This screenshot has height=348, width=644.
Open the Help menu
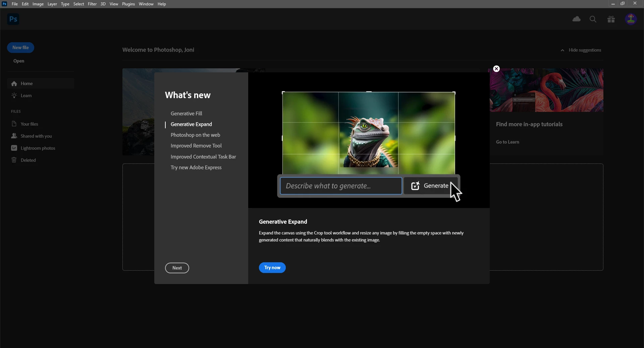[162, 4]
